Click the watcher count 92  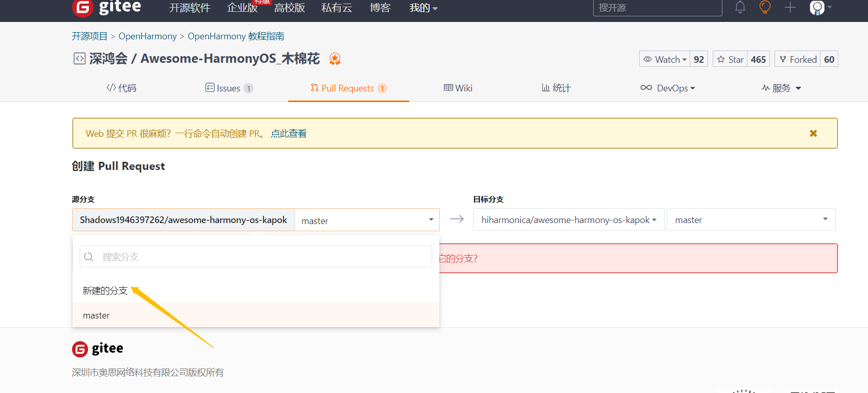click(699, 59)
